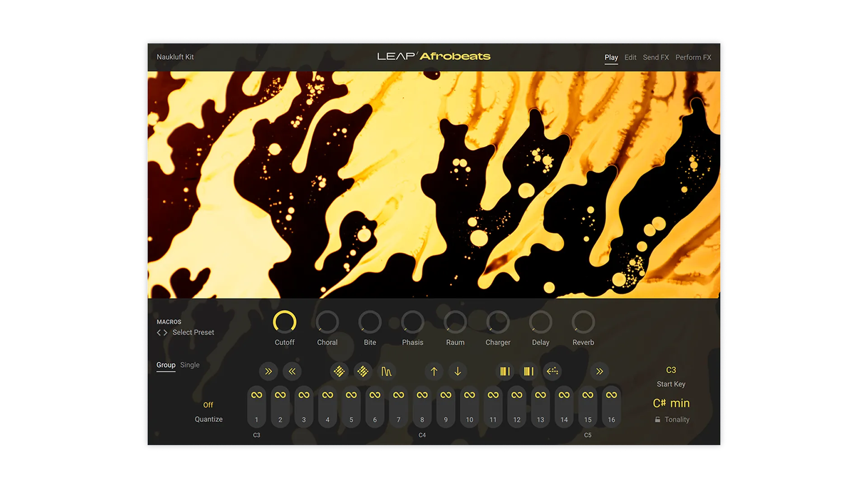Click the double left chevron icon
This screenshot has width=868, height=488.
point(292,371)
